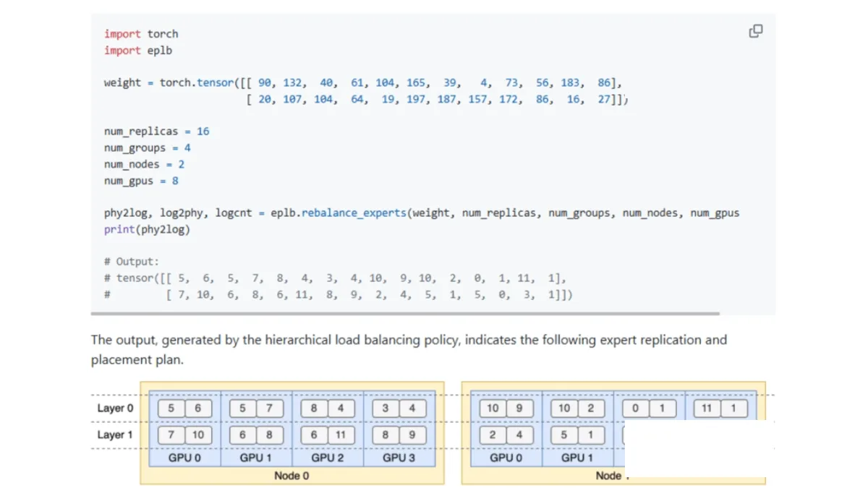Select the "num_replicas = 16" line
The height and width of the screenshot is (488, 868).
[x=157, y=132]
